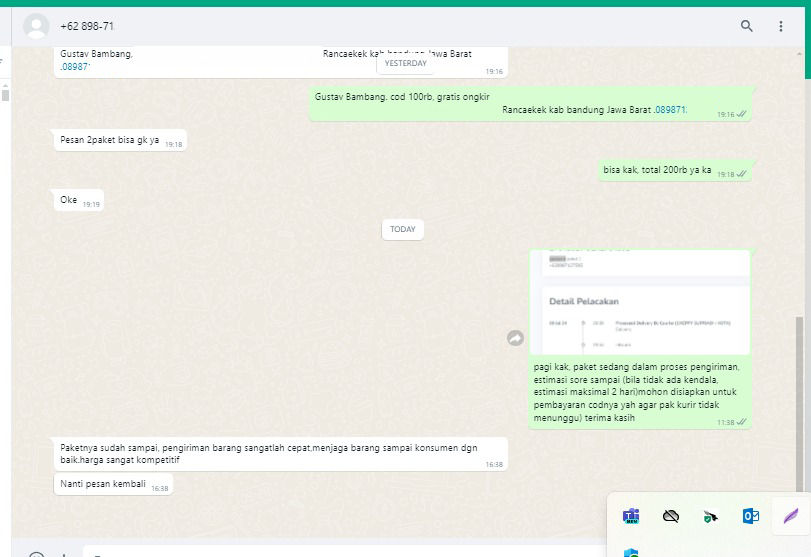
Task: Select the TODAY date label
Action: (x=402, y=229)
